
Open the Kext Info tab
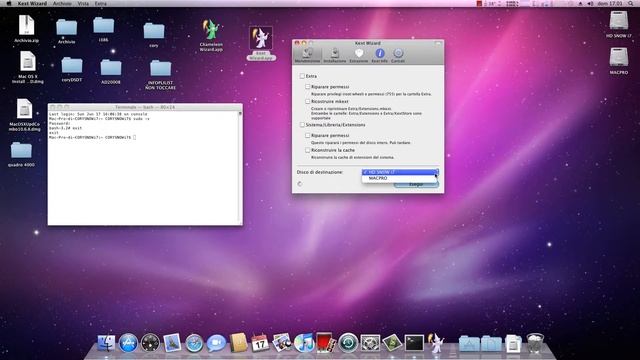tap(380, 56)
